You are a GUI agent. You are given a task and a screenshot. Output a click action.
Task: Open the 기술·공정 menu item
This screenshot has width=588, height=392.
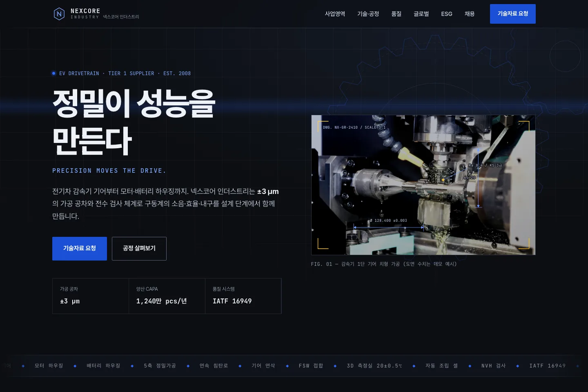(x=368, y=14)
